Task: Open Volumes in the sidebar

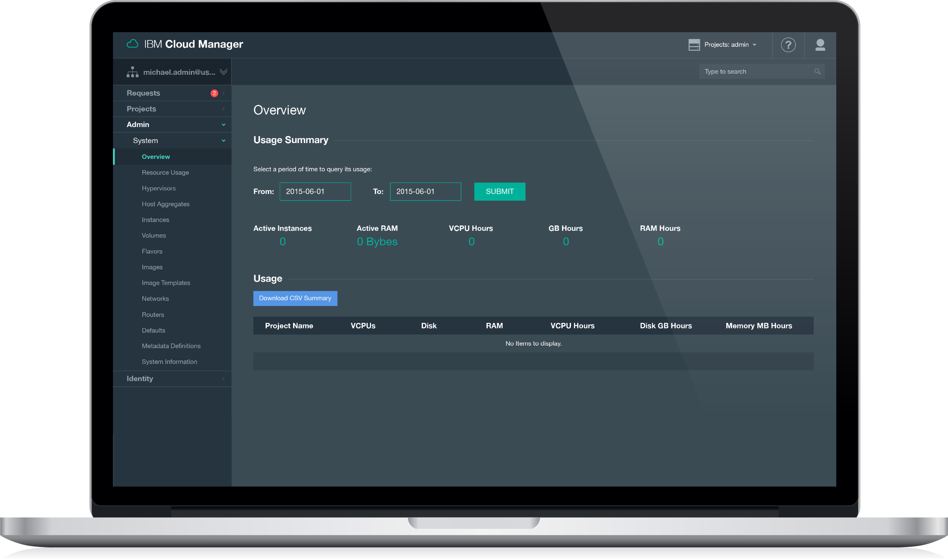Action: 154,235
